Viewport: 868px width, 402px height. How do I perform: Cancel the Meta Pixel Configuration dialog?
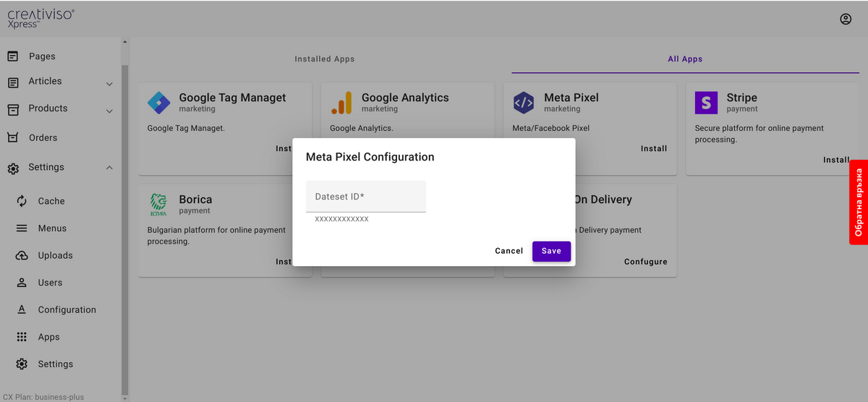click(x=509, y=251)
